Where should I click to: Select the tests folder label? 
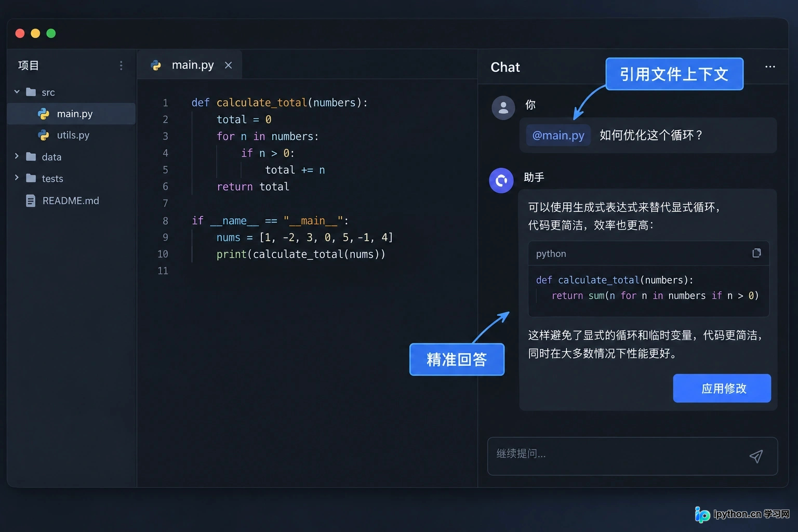click(x=52, y=179)
